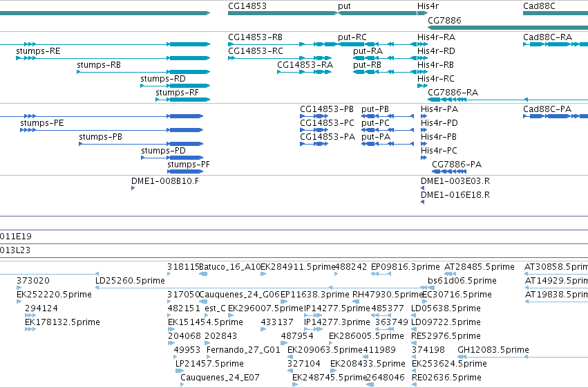This screenshot has width=588, height=388.
Task: Click transcript CG14853-RA label
Action: pos(305,65)
